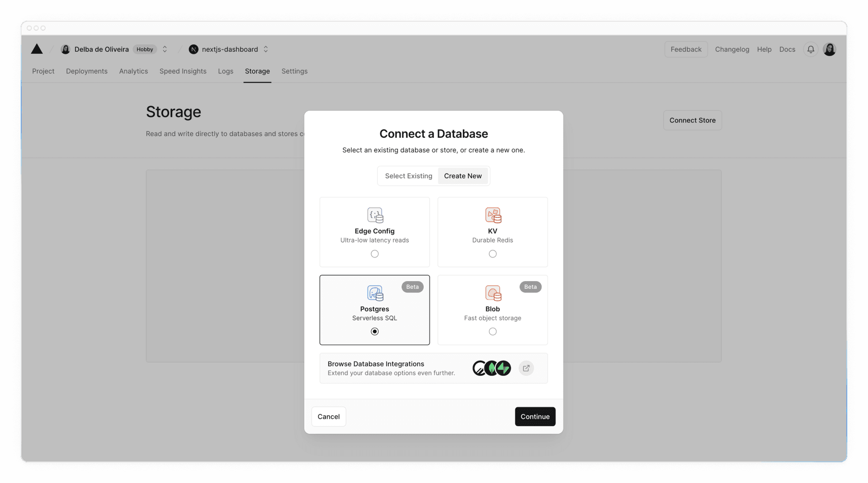Open the Speed Insights tab
The image size is (868, 483).
click(x=183, y=71)
